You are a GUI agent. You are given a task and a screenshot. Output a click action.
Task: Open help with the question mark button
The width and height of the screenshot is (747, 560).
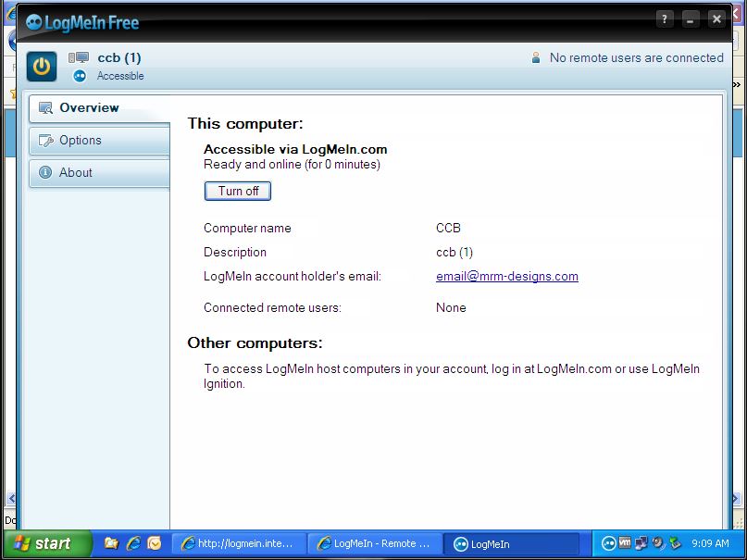[665, 19]
